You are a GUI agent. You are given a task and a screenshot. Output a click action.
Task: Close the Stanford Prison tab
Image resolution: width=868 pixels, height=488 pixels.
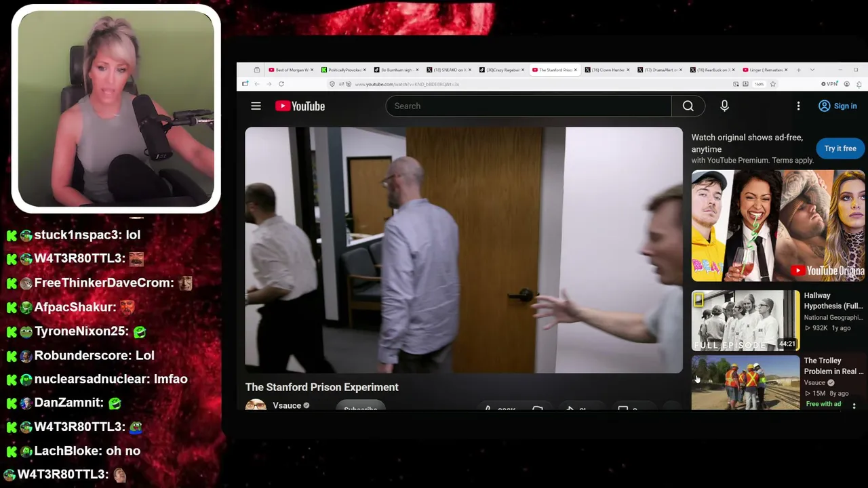tap(576, 70)
